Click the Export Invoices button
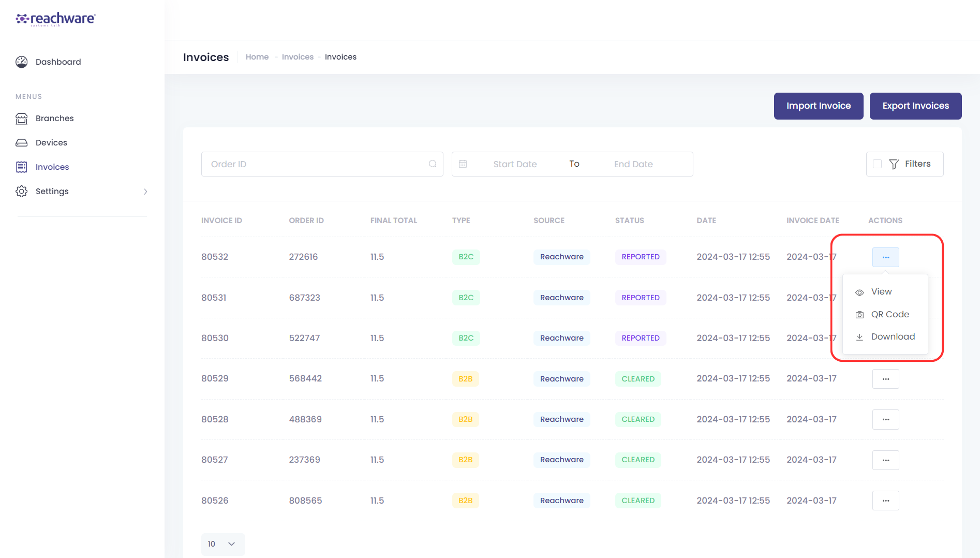The image size is (980, 558). pos(916,106)
